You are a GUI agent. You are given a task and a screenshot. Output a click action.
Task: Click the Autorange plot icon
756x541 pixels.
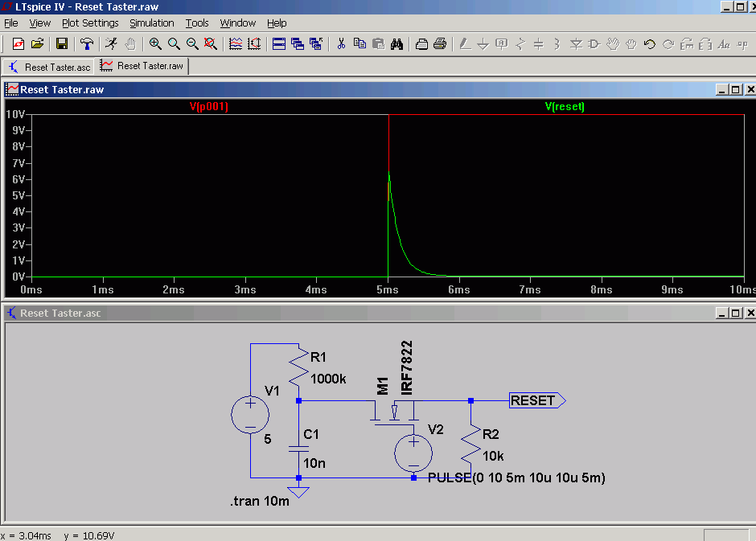coord(236,44)
